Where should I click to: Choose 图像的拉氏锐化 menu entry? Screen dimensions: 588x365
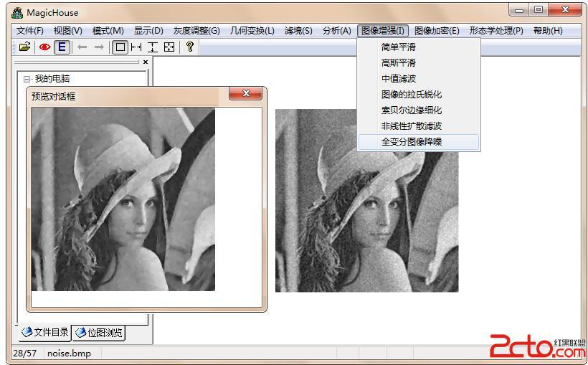click(x=419, y=95)
